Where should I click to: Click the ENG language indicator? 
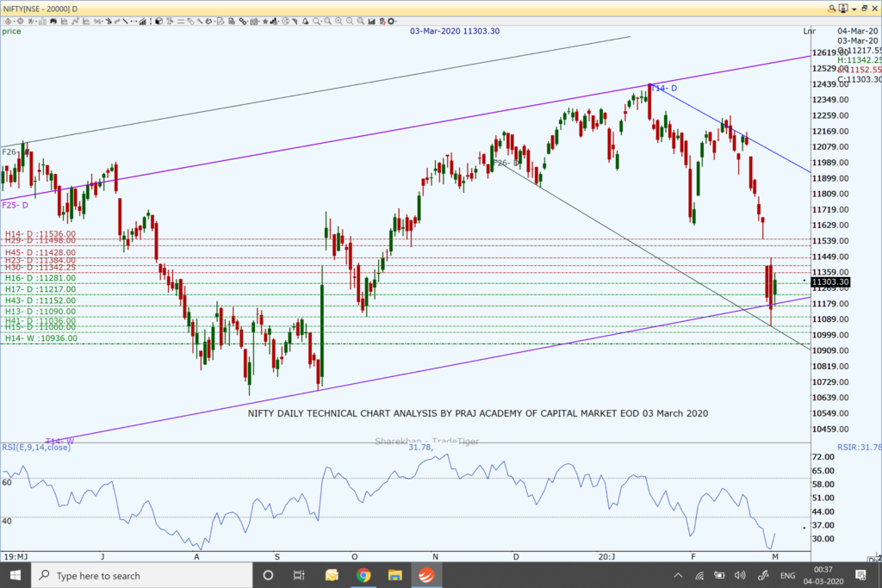[787, 576]
